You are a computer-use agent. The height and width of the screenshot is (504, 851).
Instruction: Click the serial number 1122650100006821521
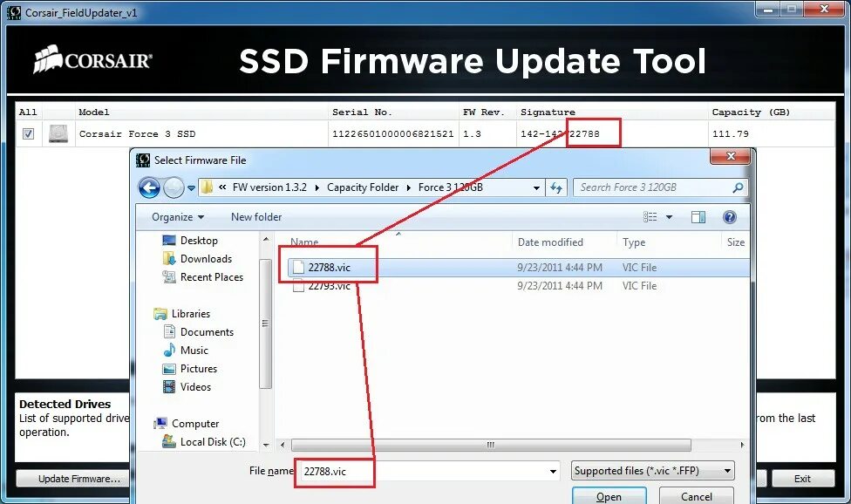pyautogui.click(x=393, y=134)
